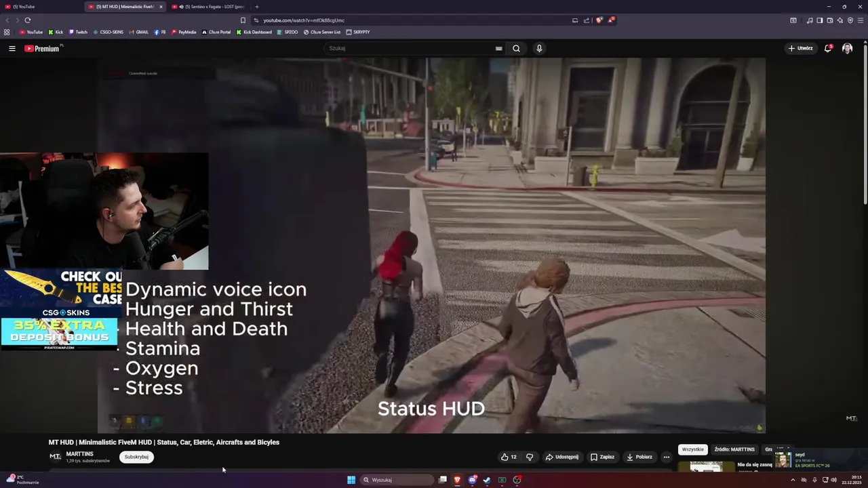This screenshot has width=868, height=488.
Task: Click the YouTube Premium logo
Action: pos(42,48)
